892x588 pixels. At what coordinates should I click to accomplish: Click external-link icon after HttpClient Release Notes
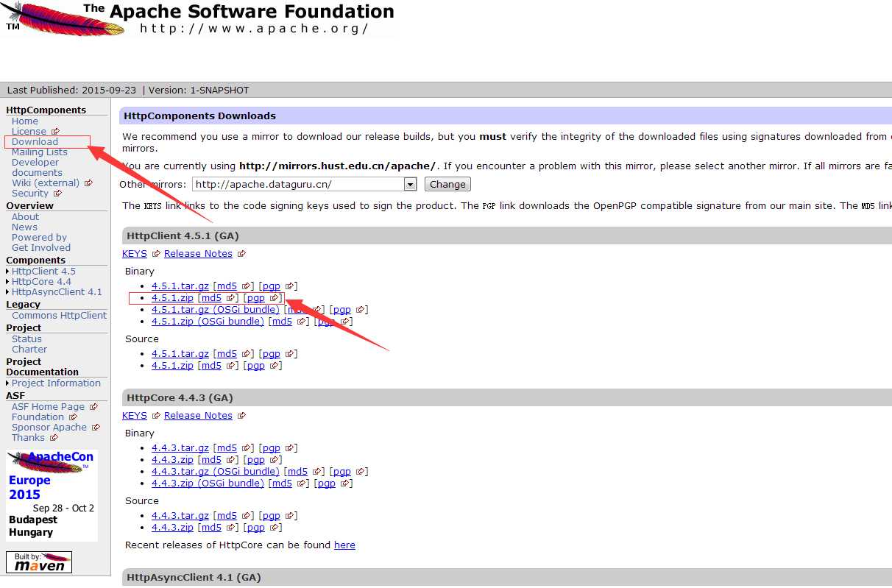241,254
